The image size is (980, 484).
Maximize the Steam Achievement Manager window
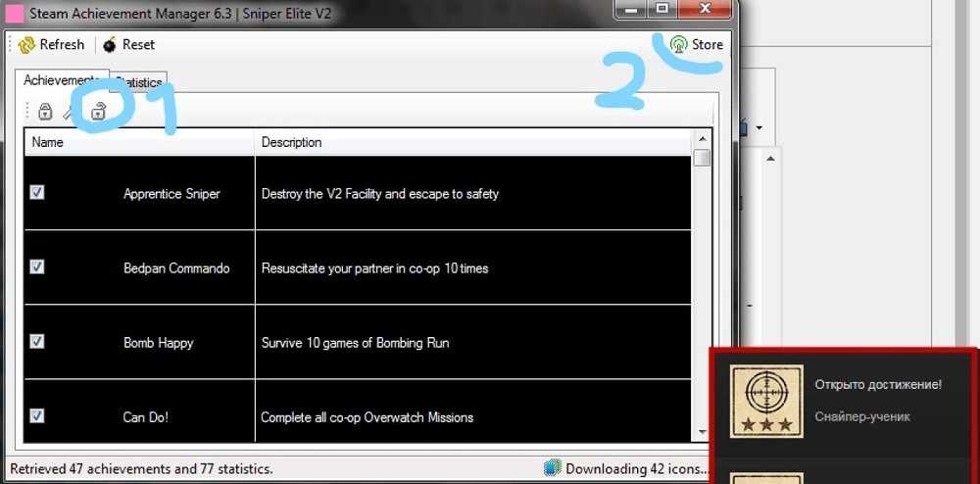pos(661,9)
